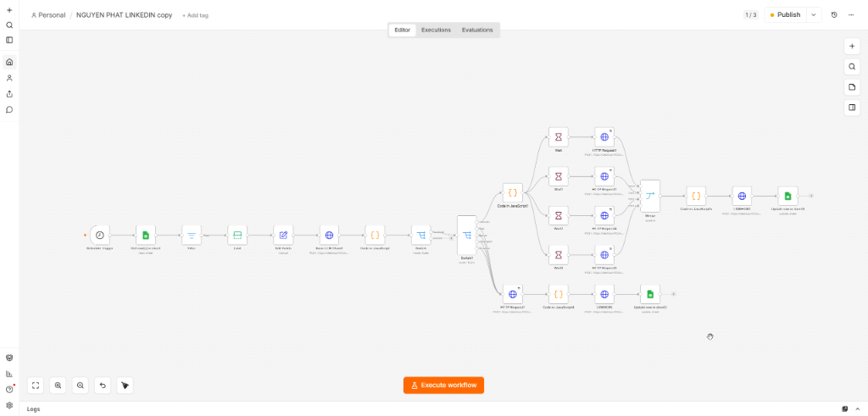Open the HTTP Request node after Wait
The width and height of the screenshot is (868, 416).
[x=604, y=137]
